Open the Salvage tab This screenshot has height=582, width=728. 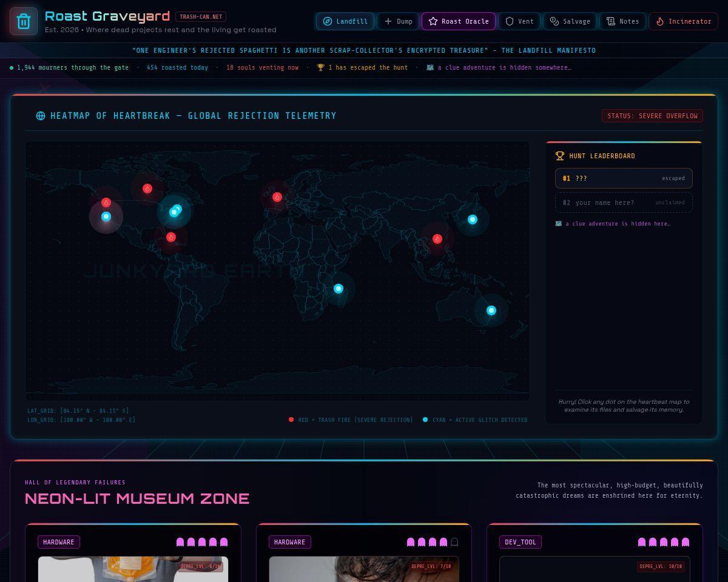(x=570, y=21)
